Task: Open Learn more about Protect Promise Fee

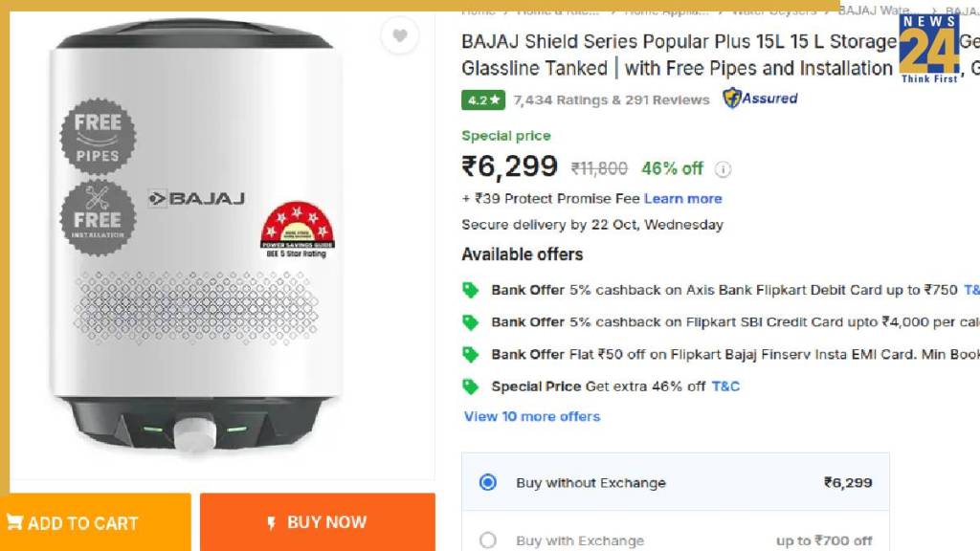Action: point(682,198)
